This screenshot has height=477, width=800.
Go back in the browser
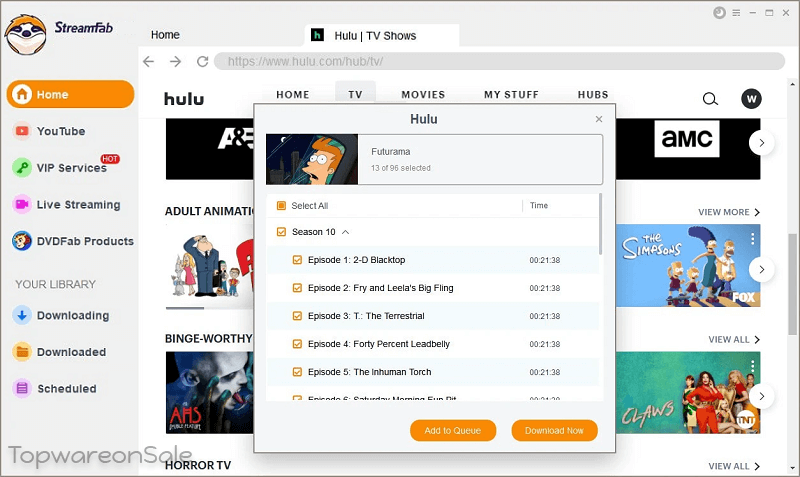coord(148,62)
